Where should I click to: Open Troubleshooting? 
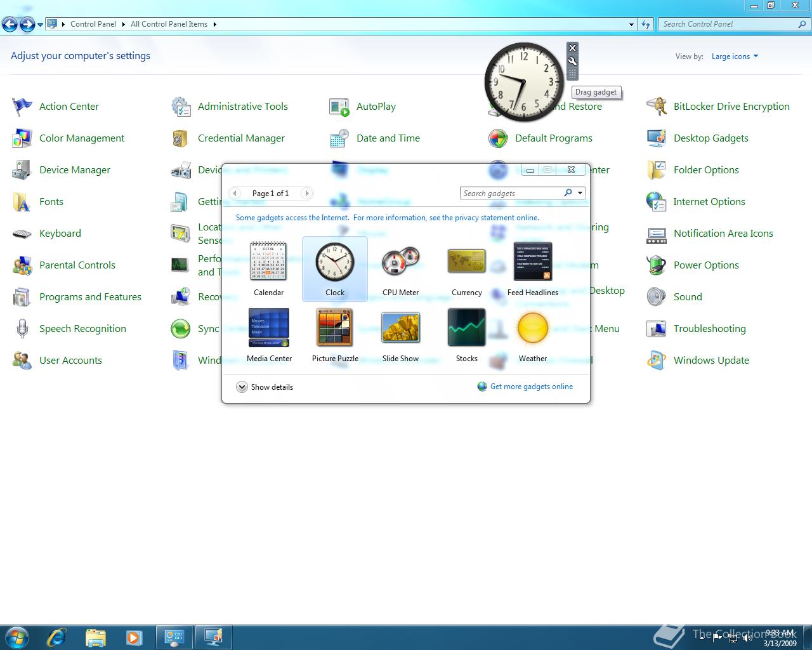pyautogui.click(x=697, y=329)
